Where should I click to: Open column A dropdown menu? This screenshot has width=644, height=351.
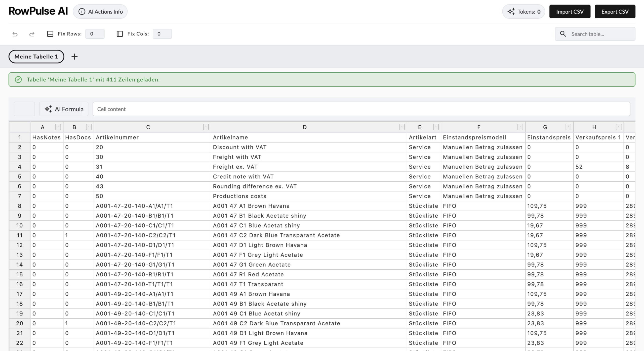pos(58,127)
